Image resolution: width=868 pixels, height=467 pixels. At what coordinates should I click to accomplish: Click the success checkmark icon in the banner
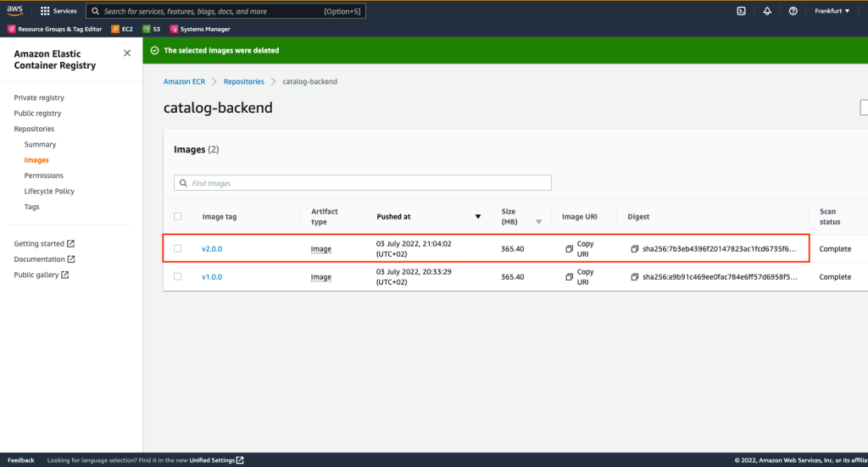click(x=155, y=50)
